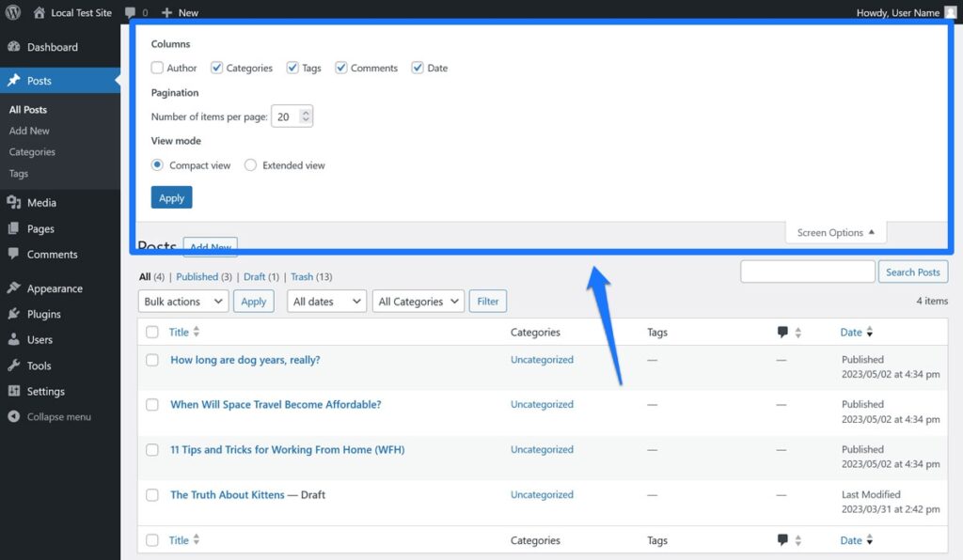Open the Media library from the sidebar
Screen dimensions: 963x560
click(x=41, y=202)
